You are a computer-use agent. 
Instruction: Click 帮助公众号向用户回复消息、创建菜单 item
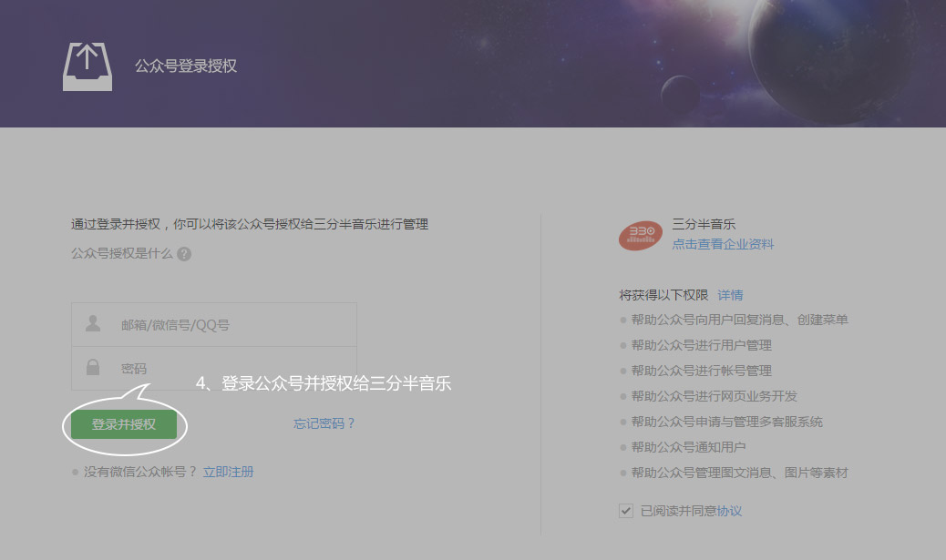(x=740, y=320)
